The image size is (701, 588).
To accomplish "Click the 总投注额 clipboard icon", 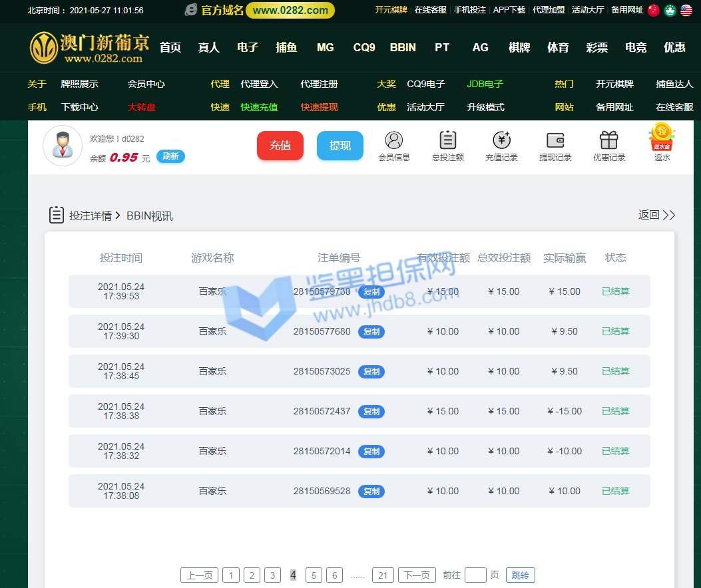I will 448,141.
